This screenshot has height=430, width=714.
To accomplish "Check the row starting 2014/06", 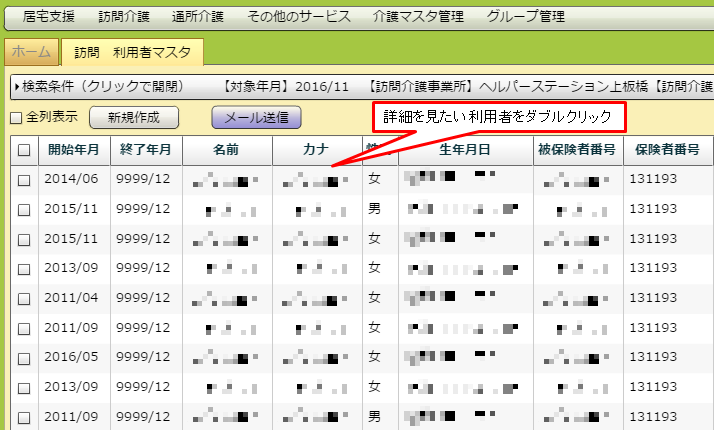I will [x=24, y=180].
